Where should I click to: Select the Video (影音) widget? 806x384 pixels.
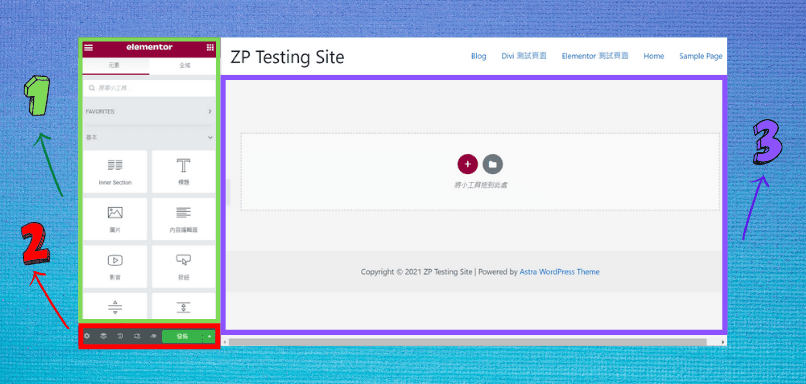(115, 266)
